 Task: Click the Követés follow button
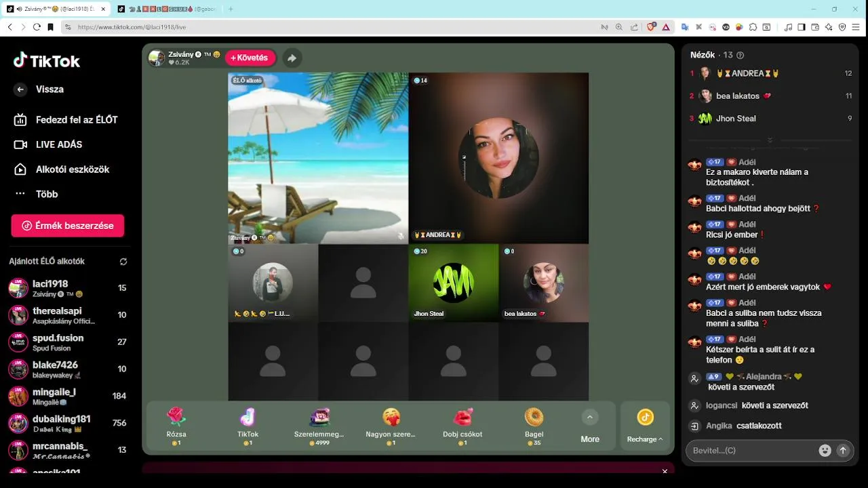[250, 58]
